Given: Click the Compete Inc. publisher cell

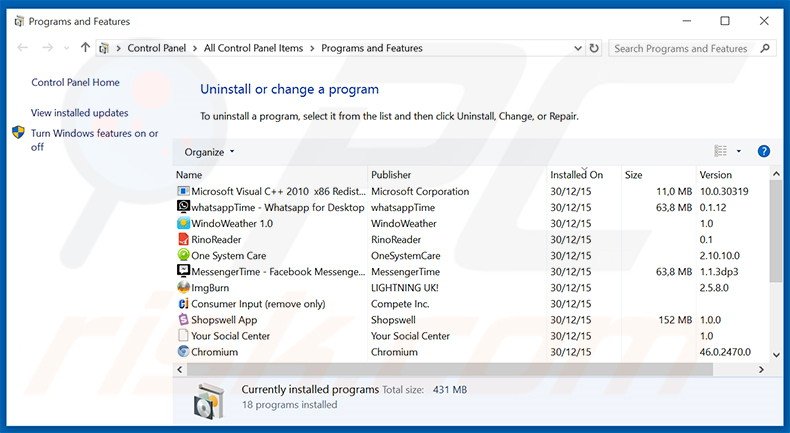Looking at the screenshot, I should [x=400, y=304].
